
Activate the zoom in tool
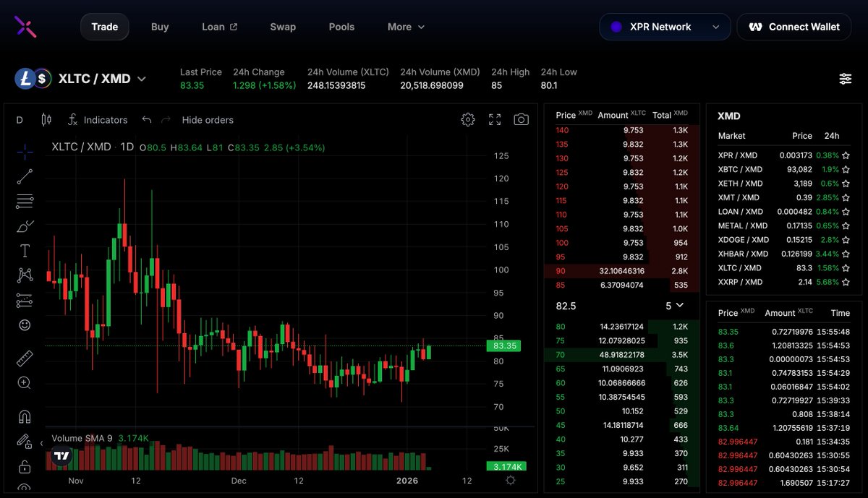point(25,383)
